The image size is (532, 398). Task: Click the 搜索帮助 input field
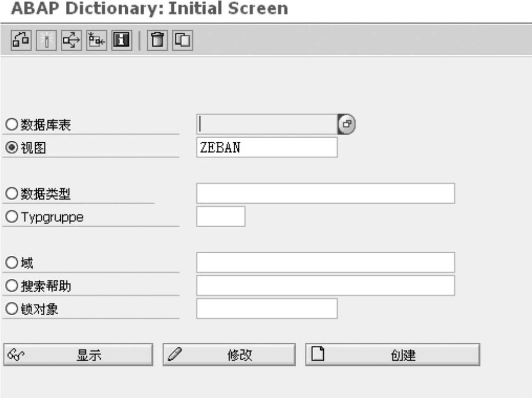326,285
